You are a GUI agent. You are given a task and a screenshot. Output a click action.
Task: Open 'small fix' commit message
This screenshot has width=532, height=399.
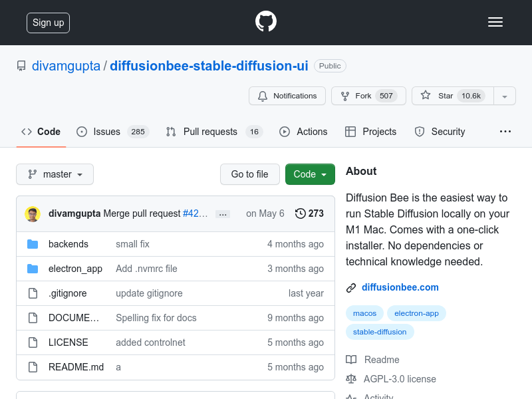(132, 244)
